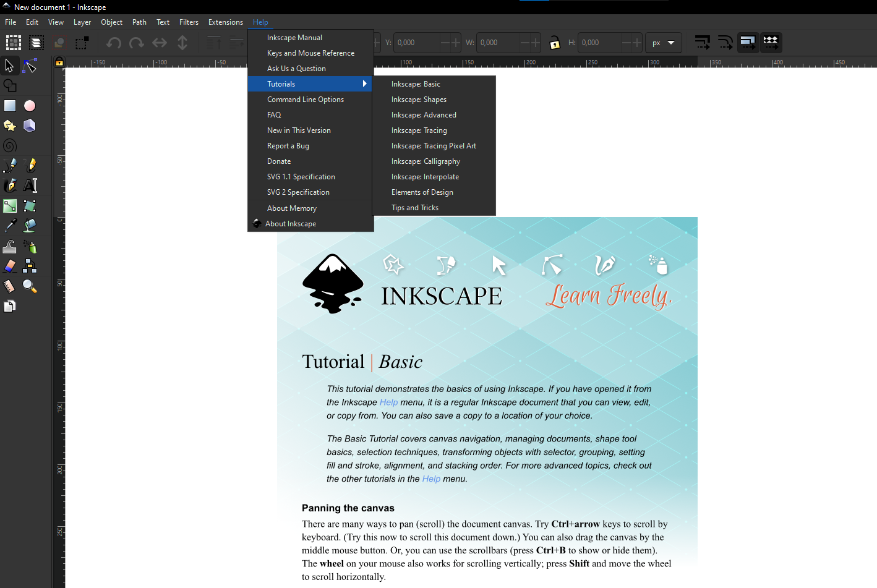877x588 pixels.
Task: Select the Zoom magnifier tool
Action: click(30, 286)
